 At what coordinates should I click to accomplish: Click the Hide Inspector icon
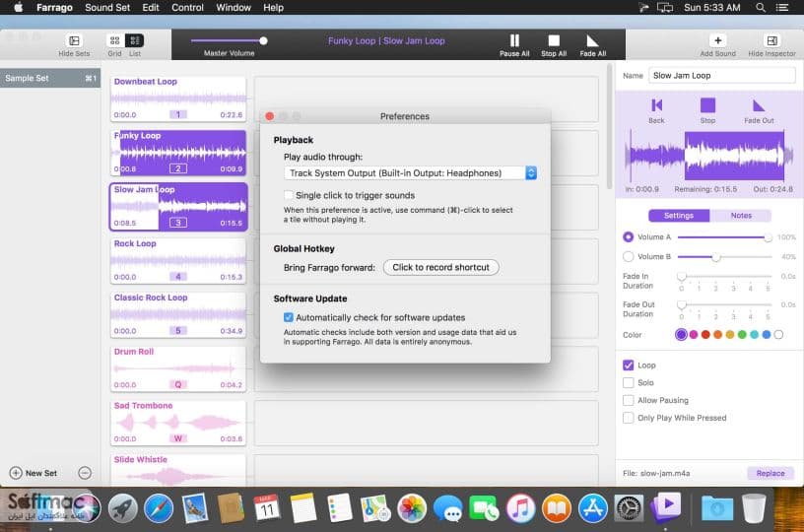[x=771, y=40]
